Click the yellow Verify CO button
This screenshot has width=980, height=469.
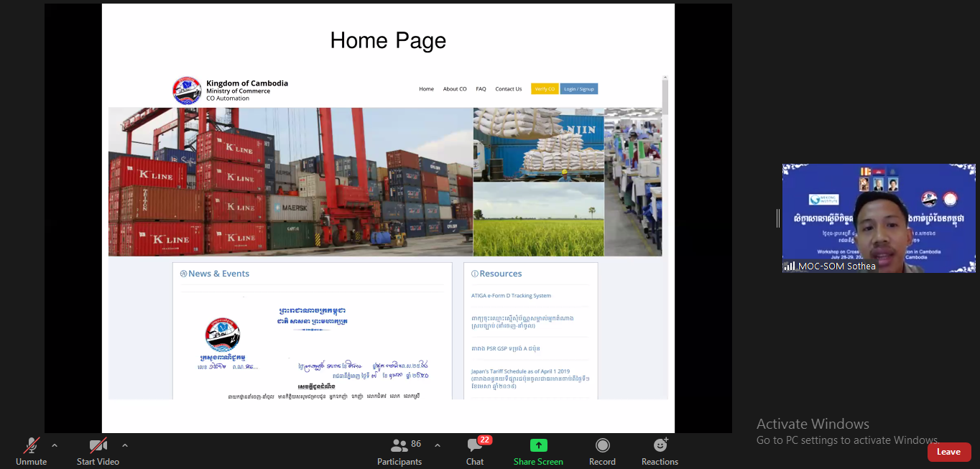(x=545, y=89)
